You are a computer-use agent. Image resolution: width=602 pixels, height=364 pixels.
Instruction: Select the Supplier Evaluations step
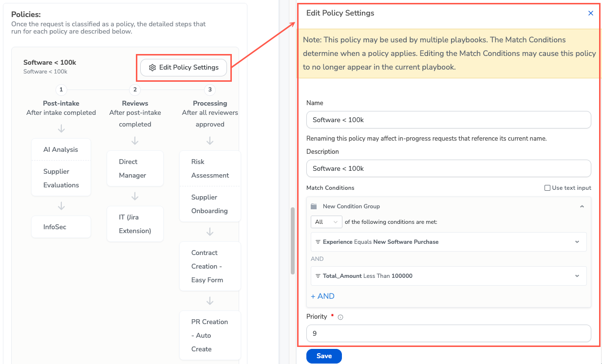pos(61,178)
